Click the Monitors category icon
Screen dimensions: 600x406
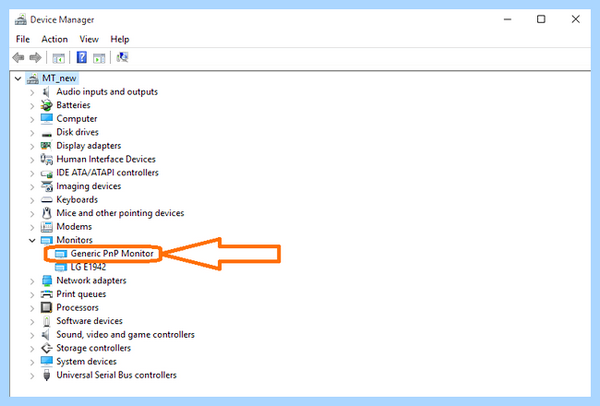47,240
